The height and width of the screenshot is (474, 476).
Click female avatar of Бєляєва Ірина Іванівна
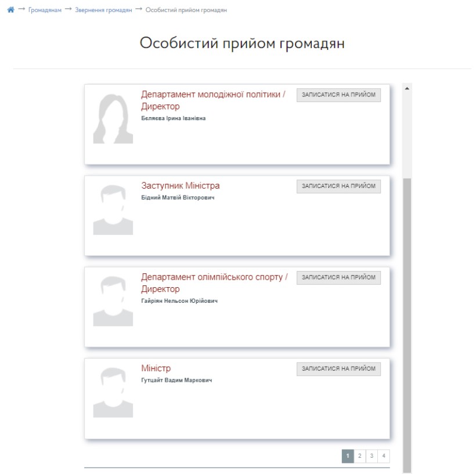tap(113, 119)
